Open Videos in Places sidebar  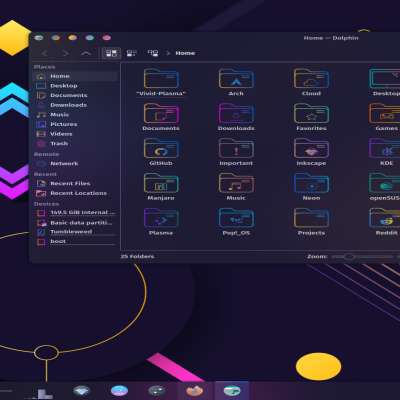pos(75,134)
